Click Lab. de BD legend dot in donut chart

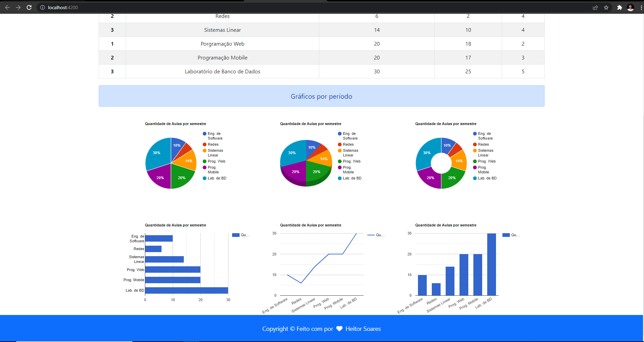475,178
